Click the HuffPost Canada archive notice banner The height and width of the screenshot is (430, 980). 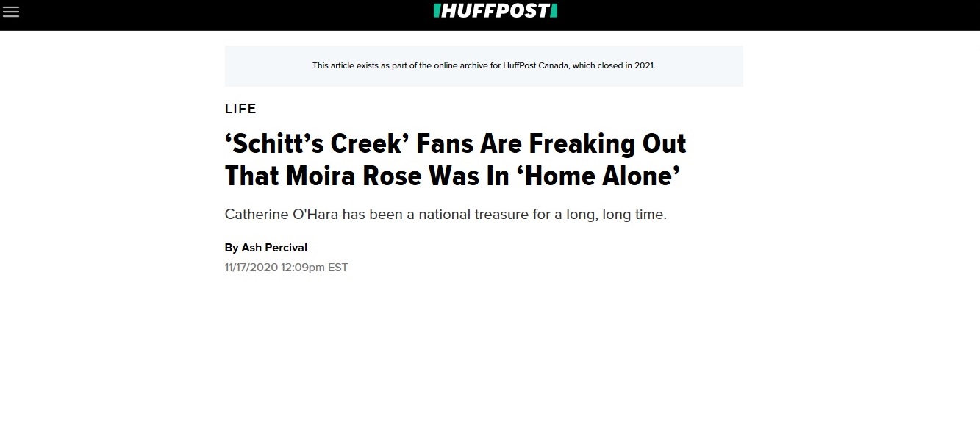pos(484,66)
